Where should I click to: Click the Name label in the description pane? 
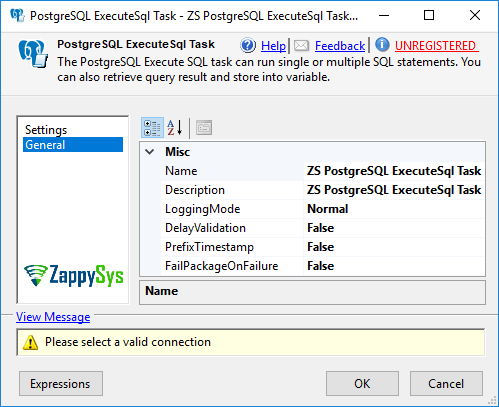click(x=162, y=291)
